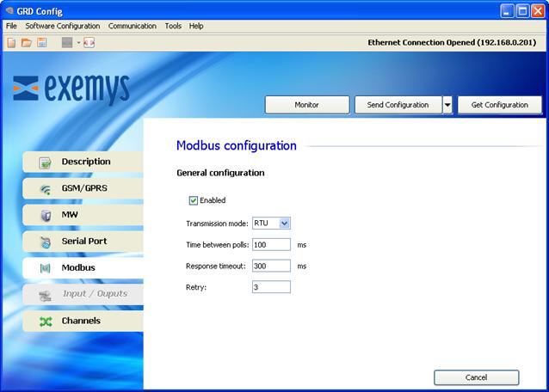Open the Tools menu
The height and width of the screenshot is (392, 549).
[173, 26]
